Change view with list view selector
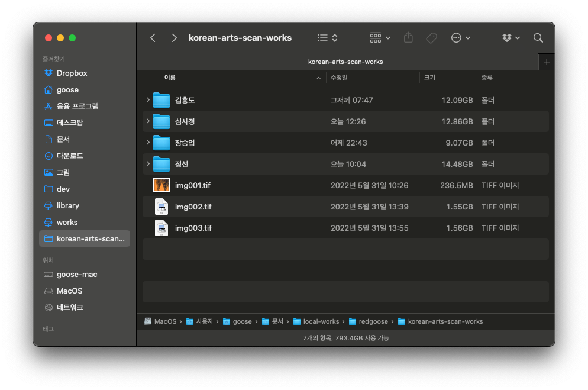This screenshot has height=390, width=588. click(x=327, y=38)
